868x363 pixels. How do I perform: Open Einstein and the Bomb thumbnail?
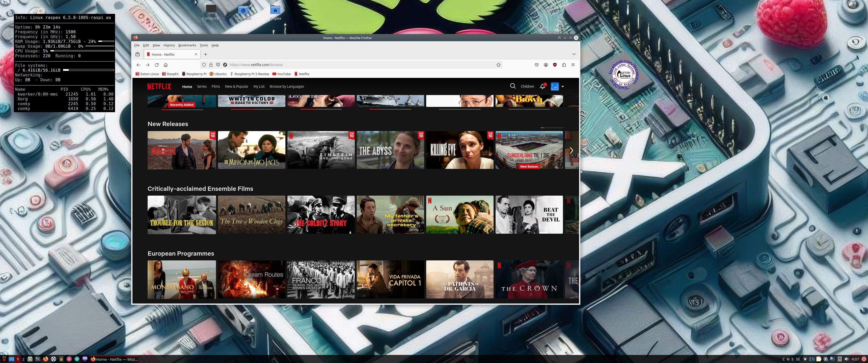point(321,150)
